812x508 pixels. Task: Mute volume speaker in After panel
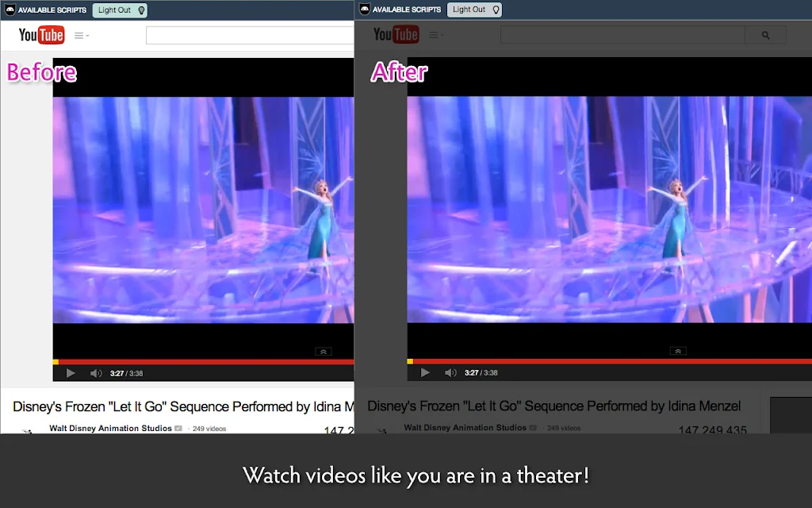point(450,373)
